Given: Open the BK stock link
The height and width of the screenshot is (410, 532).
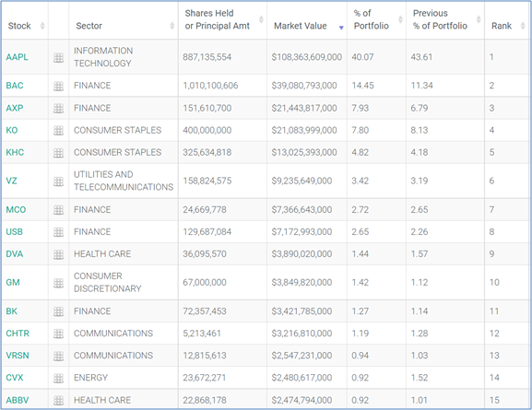Looking at the screenshot, I should 12,311.
